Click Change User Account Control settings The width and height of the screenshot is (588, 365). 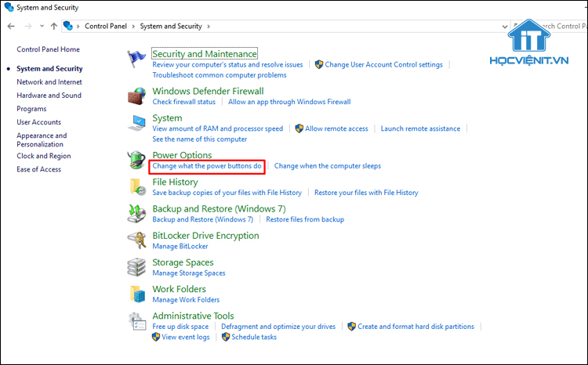383,65
